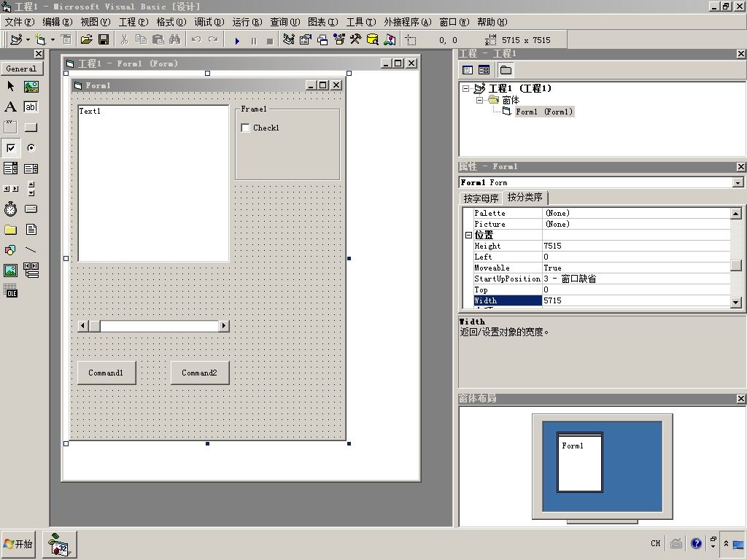
Task: Click the Open Project toolbar icon
Action: point(86,40)
